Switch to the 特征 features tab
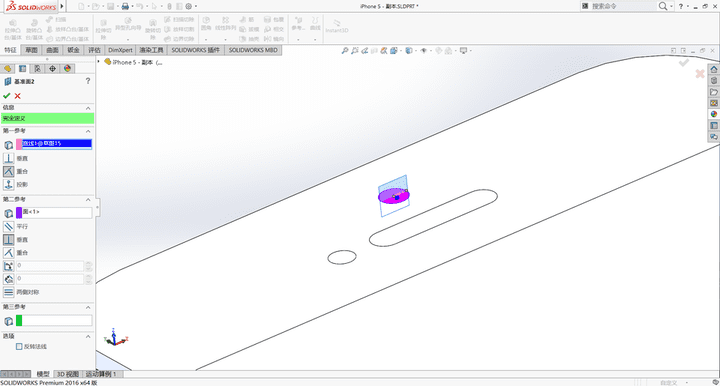Screen dimensions: 720x386 click(11, 50)
